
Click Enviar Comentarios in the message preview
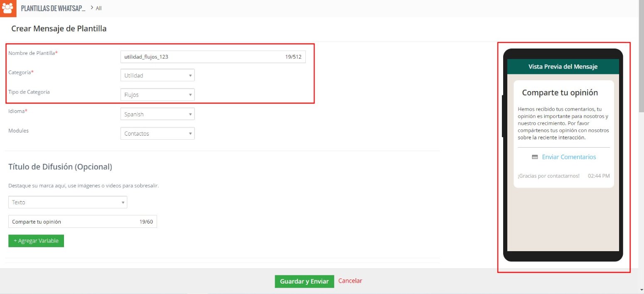pos(569,157)
